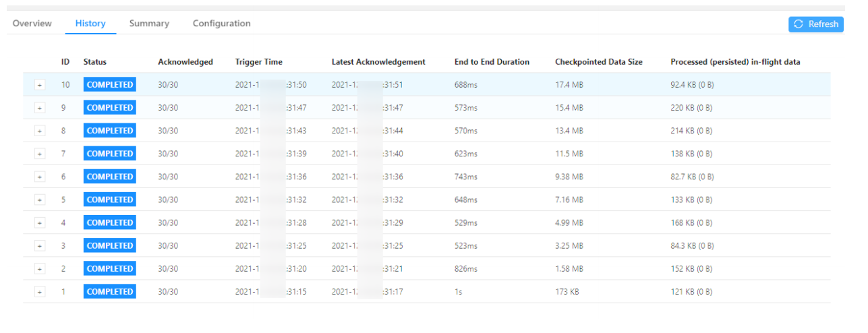The image size is (868, 333).
Task: Expand the row for checkpoint ID 3
Action: (40, 245)
